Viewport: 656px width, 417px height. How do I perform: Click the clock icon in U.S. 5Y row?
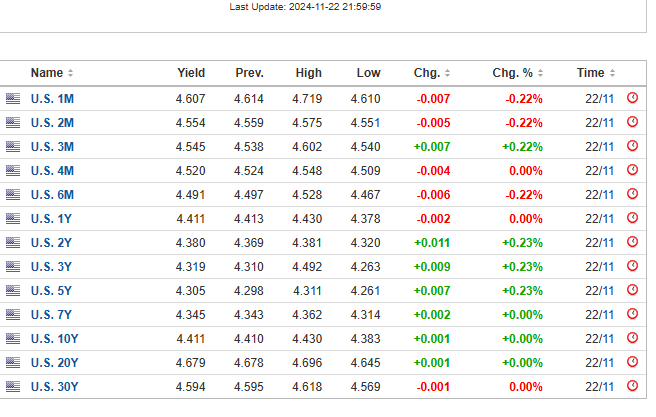(632, 289)
